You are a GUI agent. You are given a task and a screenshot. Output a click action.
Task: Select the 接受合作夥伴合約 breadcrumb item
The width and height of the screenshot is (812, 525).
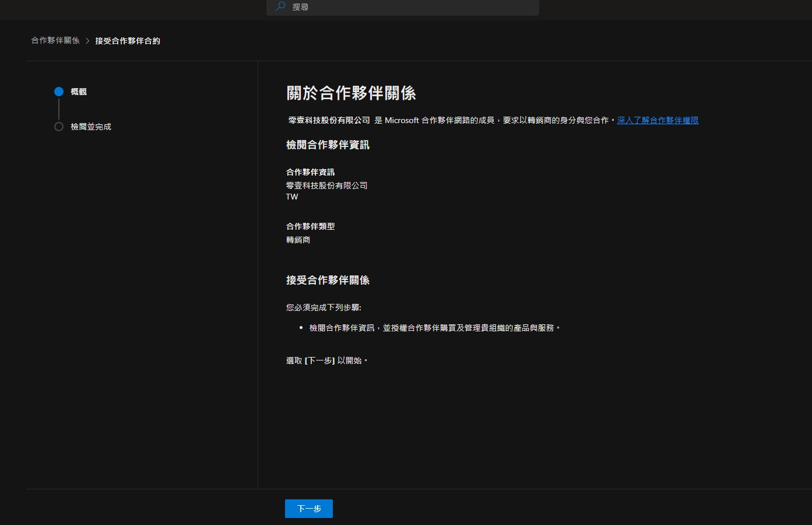[x=128, y=41]
